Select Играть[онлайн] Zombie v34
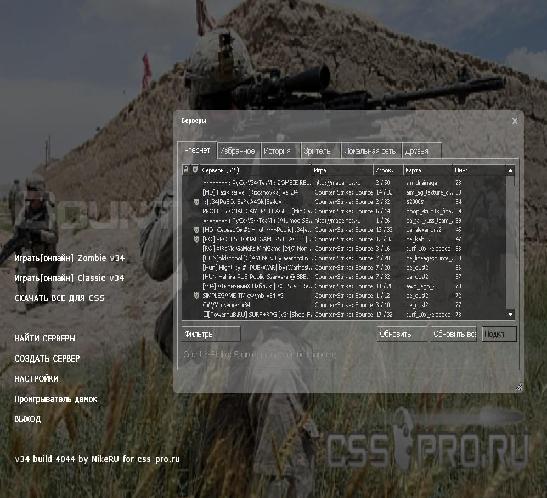Image resolution: width=547 pixels, height=498 pixels. (69, 258)
